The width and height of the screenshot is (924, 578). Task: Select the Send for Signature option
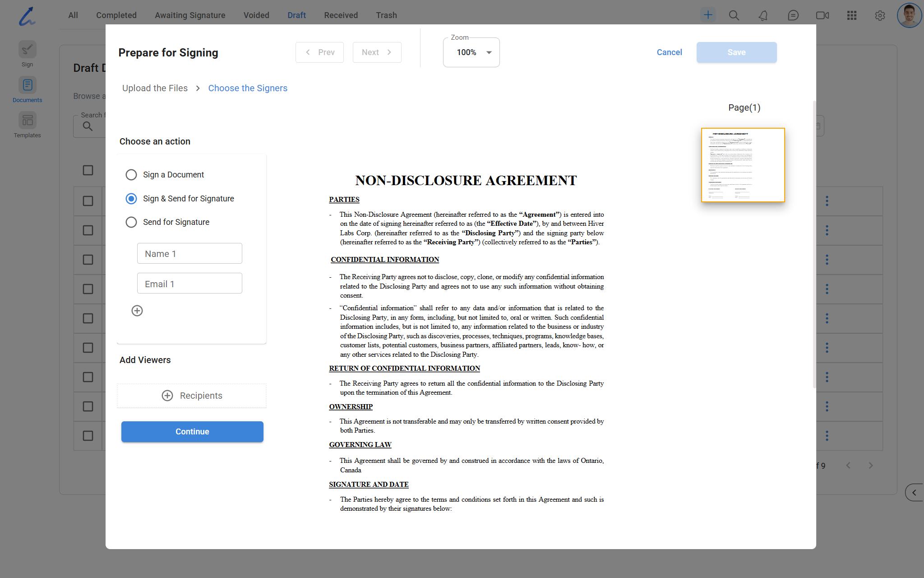(131, 222)
